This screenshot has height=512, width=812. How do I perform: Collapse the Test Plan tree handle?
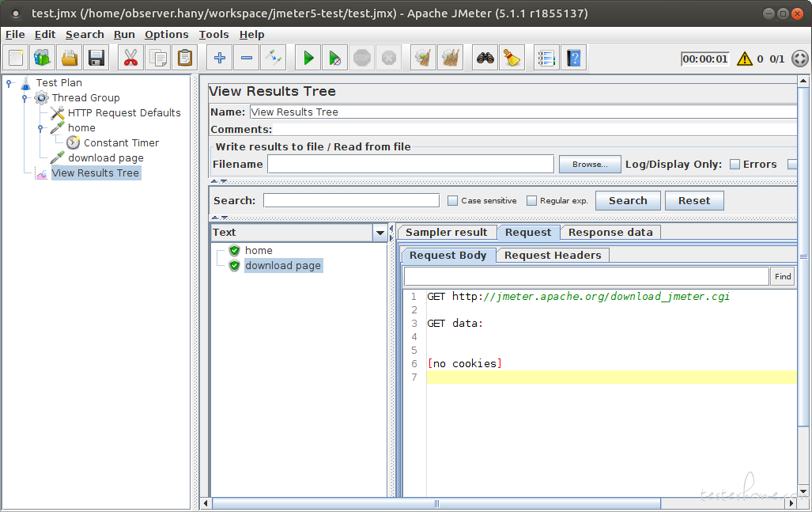click(9, 83)
